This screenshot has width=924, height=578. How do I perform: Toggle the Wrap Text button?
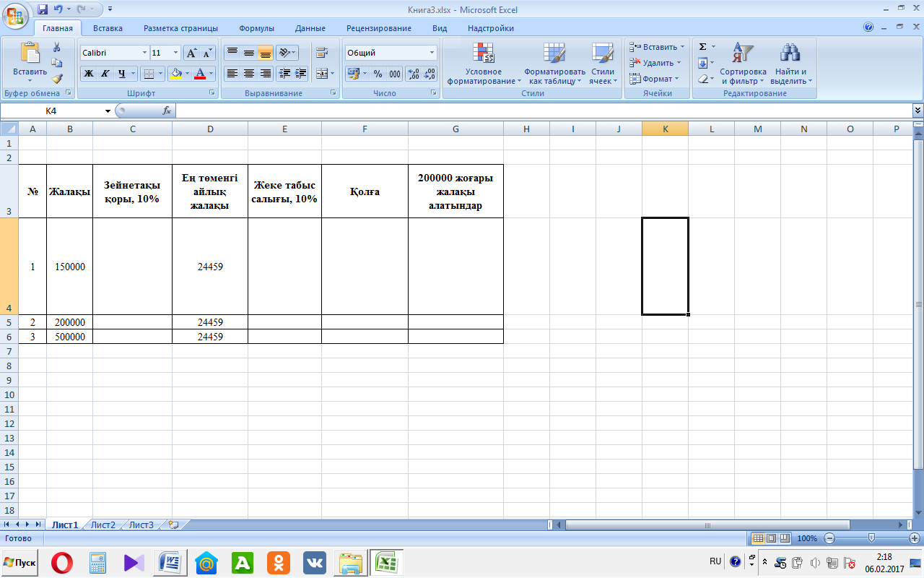[322, 53]
